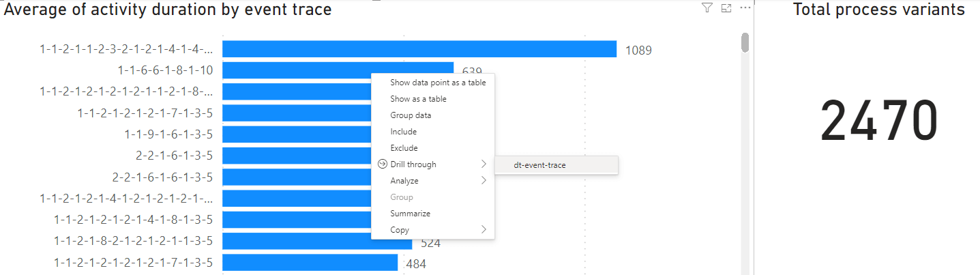Expand the Copy submenu chevron
Image resolution: width=980 pixels, height=275 pixels.
(x=484, y=230)
